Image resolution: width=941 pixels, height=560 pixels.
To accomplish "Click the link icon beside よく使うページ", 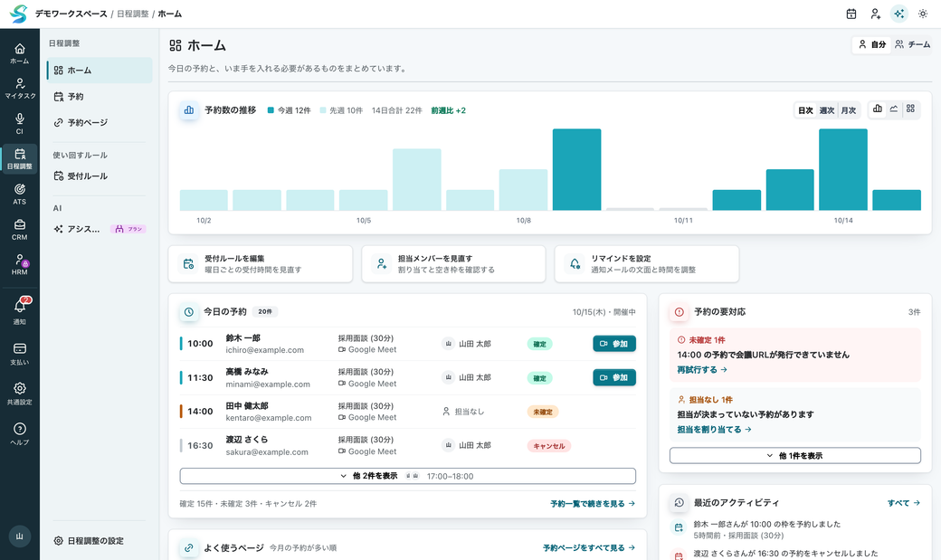I will [x=188, y=548].
